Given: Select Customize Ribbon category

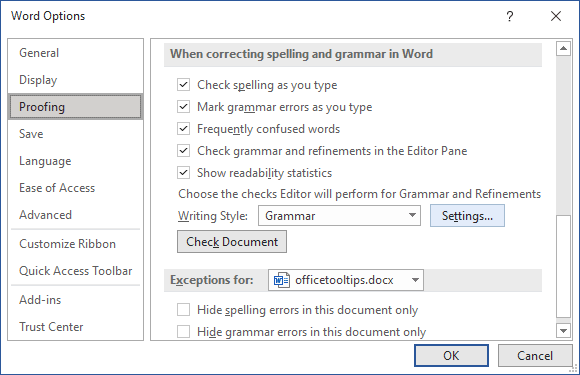Looking at the screenshot, I should 75,244.
